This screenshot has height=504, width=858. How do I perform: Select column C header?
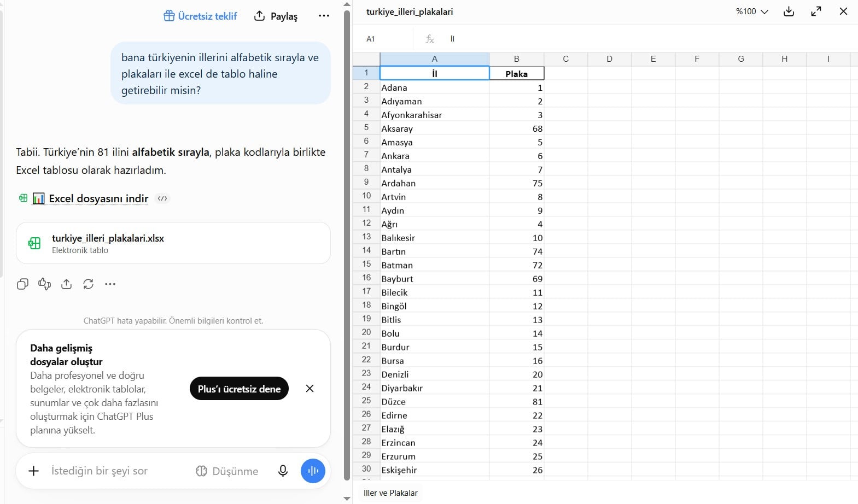coord(565,59)
